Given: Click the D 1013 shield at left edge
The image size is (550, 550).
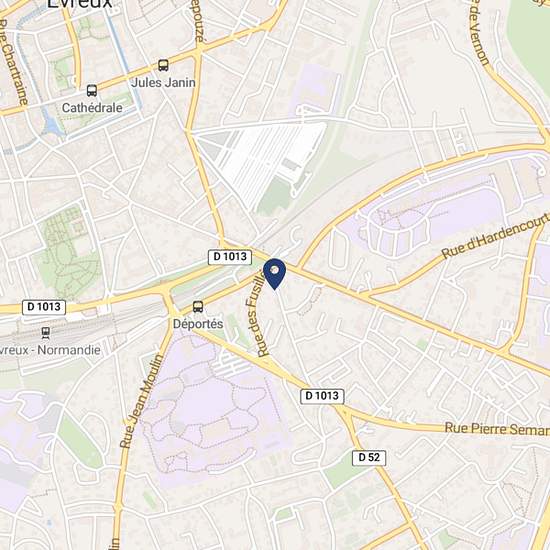Looking at the screenshot, I should point(44,307).
